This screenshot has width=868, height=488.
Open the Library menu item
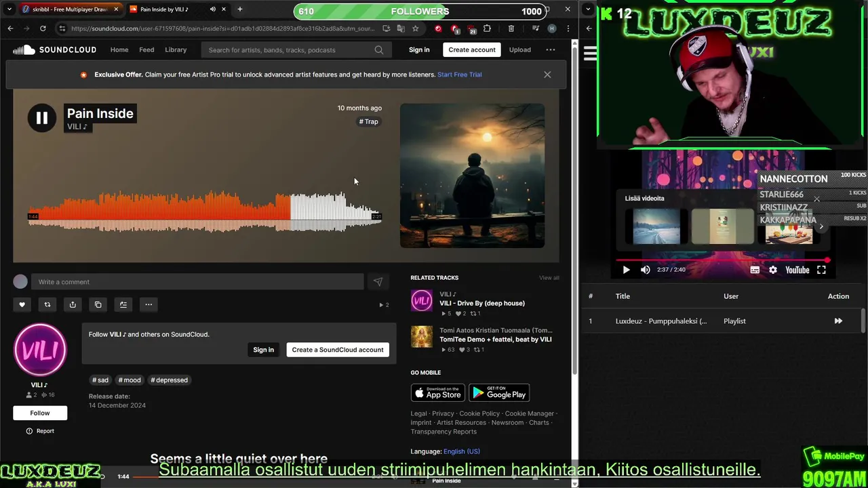pos(176,49)
